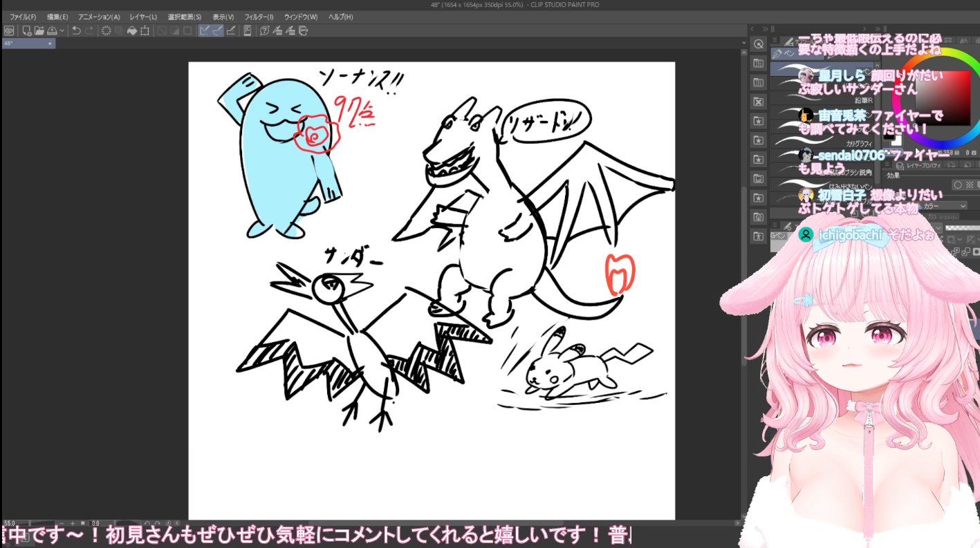Image resolution: width=980 pixels, height=548 pixels.
Task: Toggle show selection border icon
Action: (187, 30)
